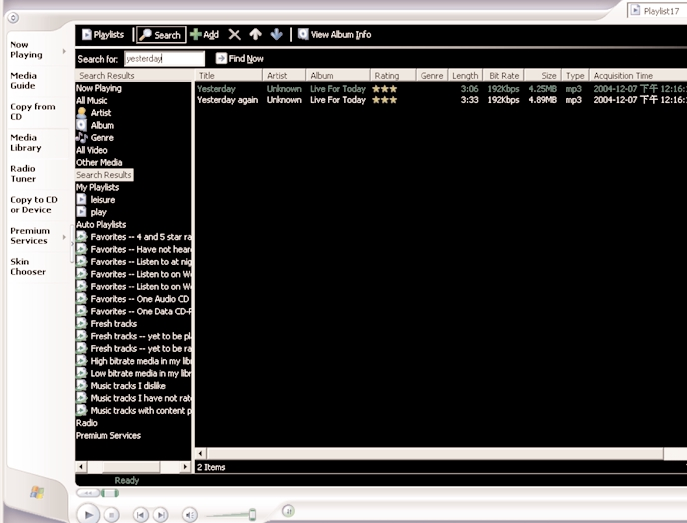
Task: Click the Play button
Action: (x=88, y=514)
